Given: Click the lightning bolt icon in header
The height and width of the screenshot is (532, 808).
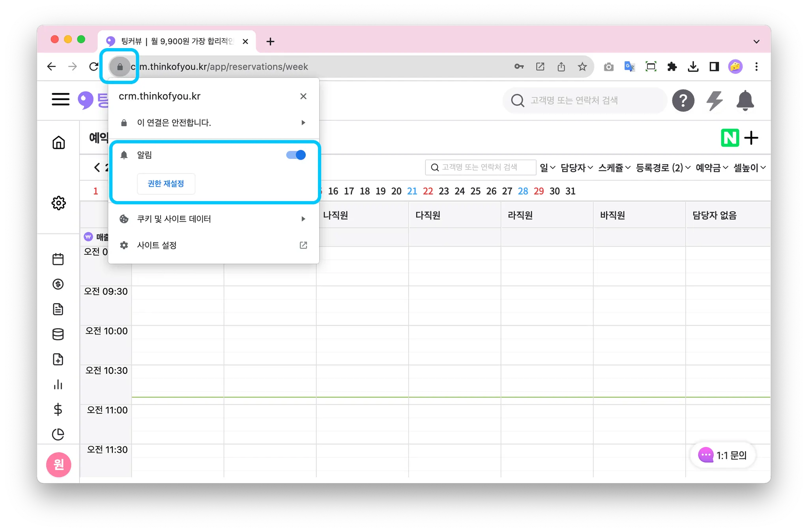Looking at the screenshot, I should (x=714, y=101).
